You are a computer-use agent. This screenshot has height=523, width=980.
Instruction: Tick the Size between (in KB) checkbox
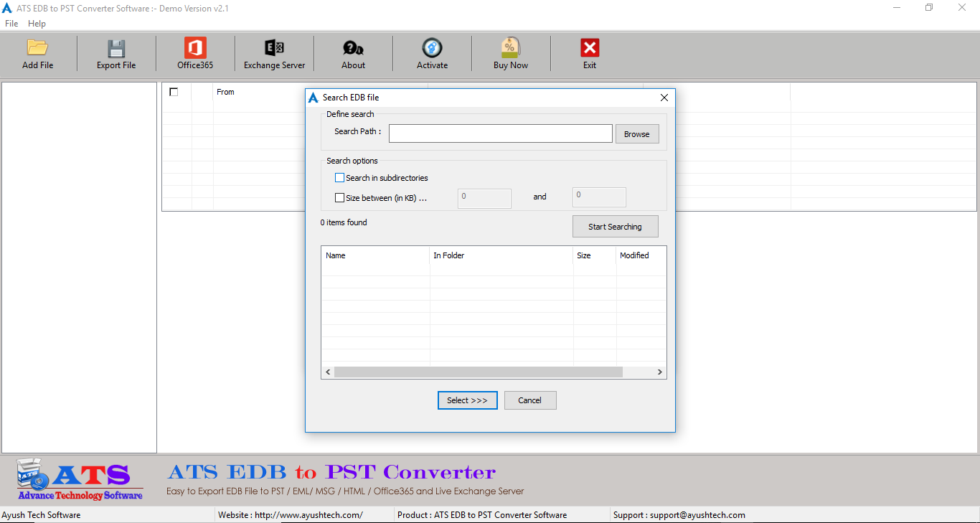[x=340, y=198]
